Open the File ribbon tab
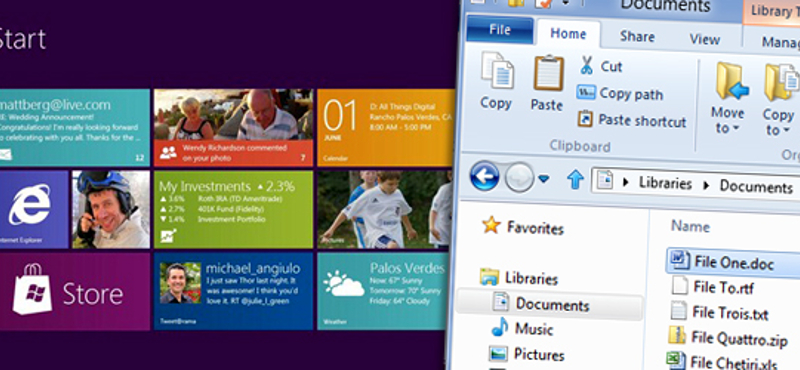800x370 pixels. click(499, 30)
